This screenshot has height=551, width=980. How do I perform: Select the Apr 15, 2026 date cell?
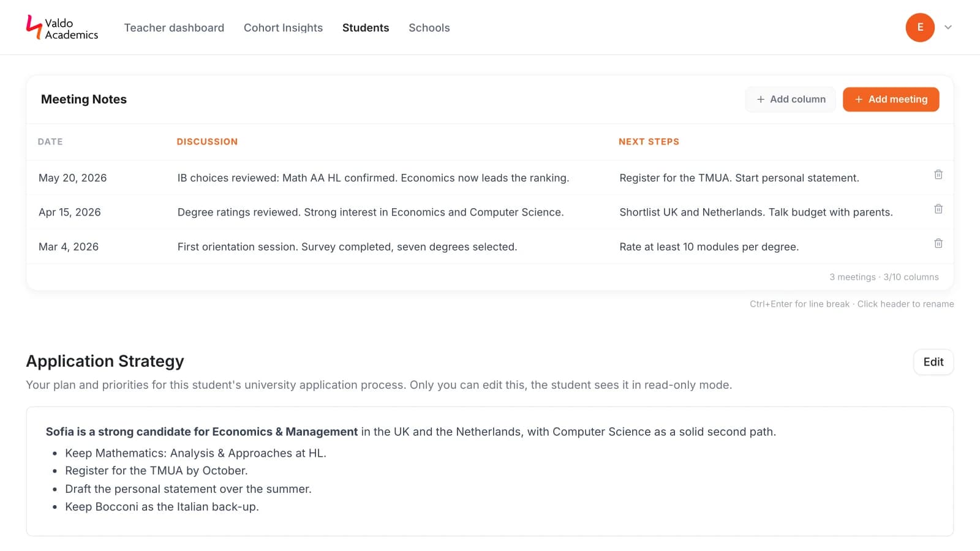tap(69, 212)
